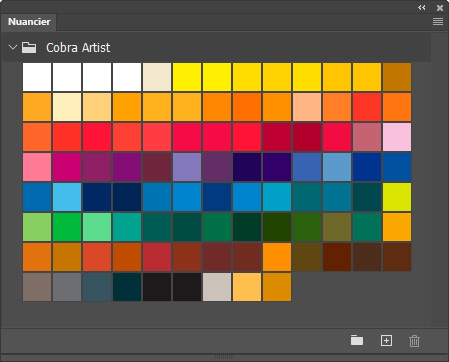This screenshot has width=449, height=362.
Task: Choose the slate blue-gray swatch
Action: pos(97,287)
